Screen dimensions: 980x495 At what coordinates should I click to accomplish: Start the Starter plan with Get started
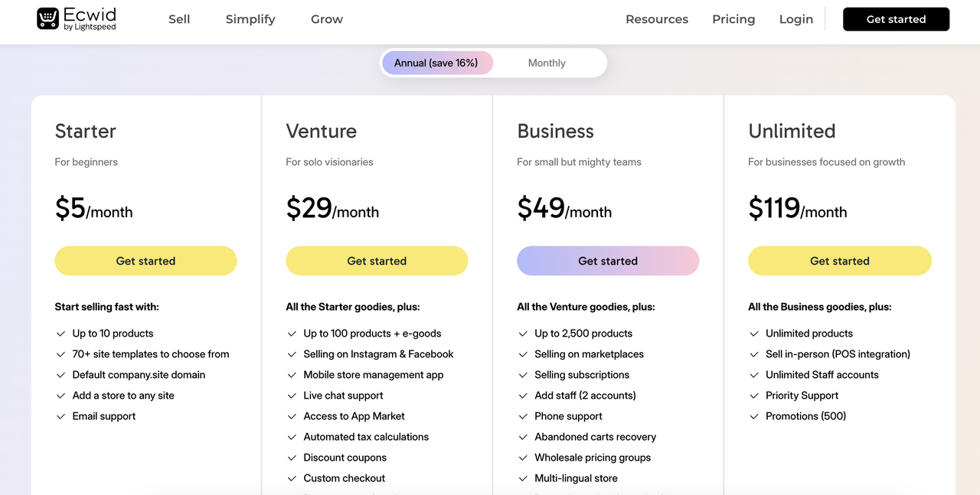145,261
